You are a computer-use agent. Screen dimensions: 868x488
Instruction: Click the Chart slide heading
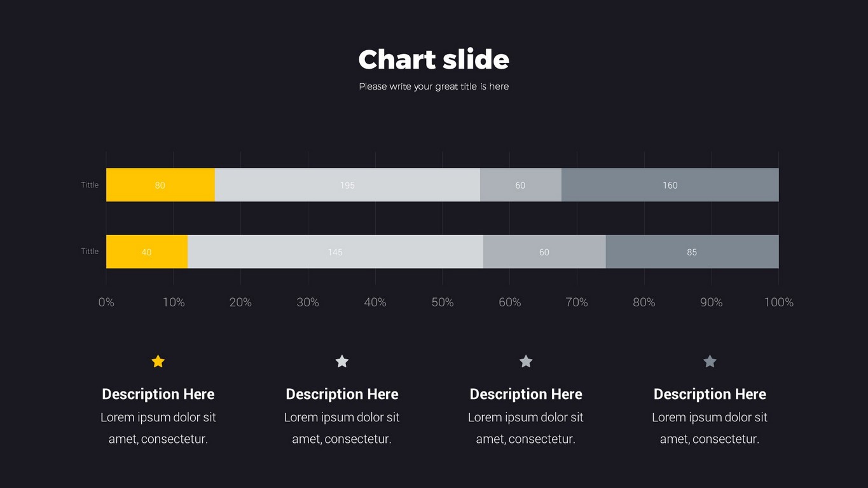pyautogui.click(x=434, y=60)
